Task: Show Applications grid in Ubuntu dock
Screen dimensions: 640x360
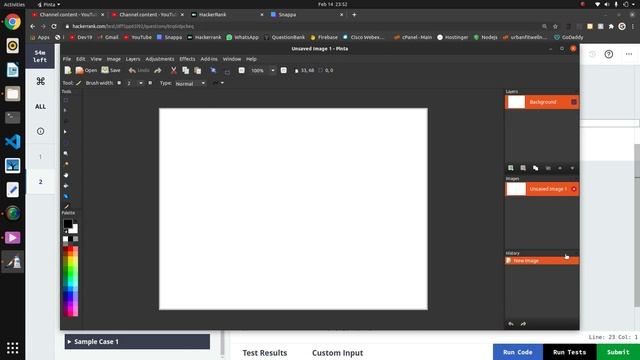Action: pyautogui.click(x=13, y=348)
